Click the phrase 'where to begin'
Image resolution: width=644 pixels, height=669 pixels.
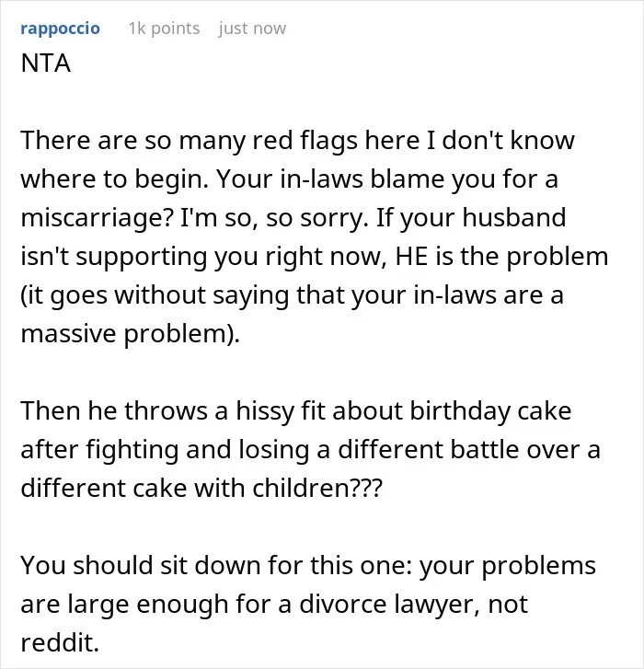[114, 179]
